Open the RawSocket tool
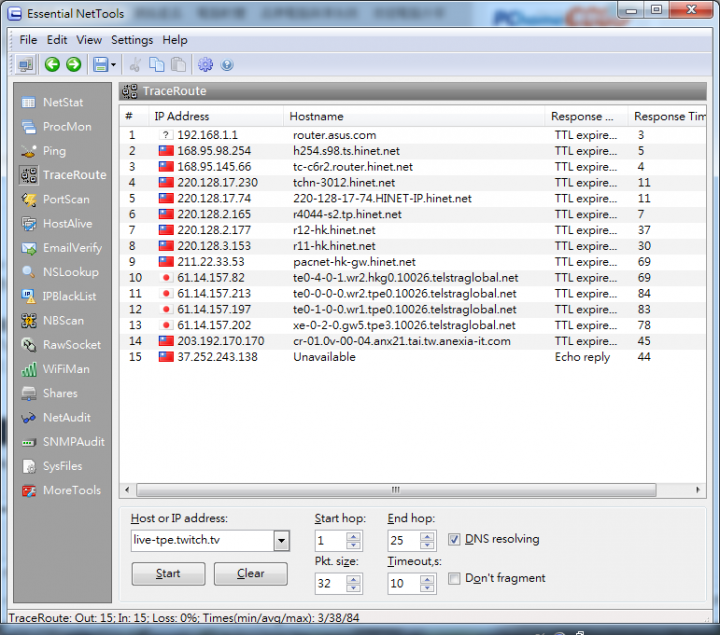The image size is (720, 635). (62, 345)
